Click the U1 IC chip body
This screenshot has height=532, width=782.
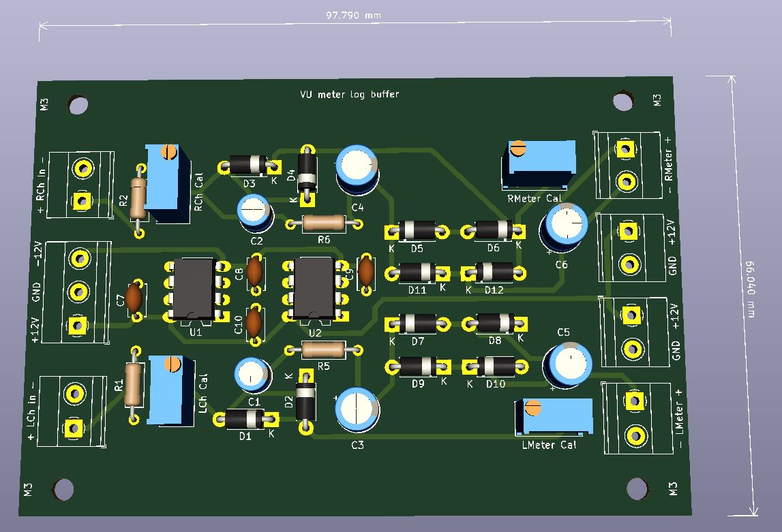(194, 288)
